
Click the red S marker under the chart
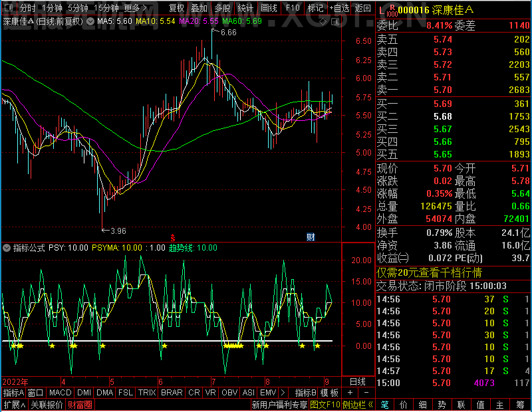point(173,238)
